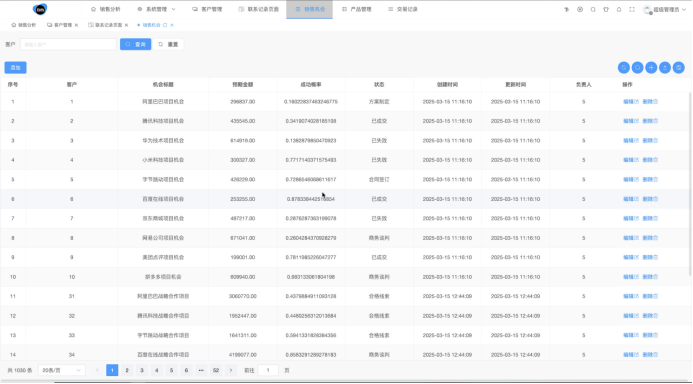Focus the 客户 search input field
Image resolution: width=693 pixels, height=384 pixels.
point(68,44)
